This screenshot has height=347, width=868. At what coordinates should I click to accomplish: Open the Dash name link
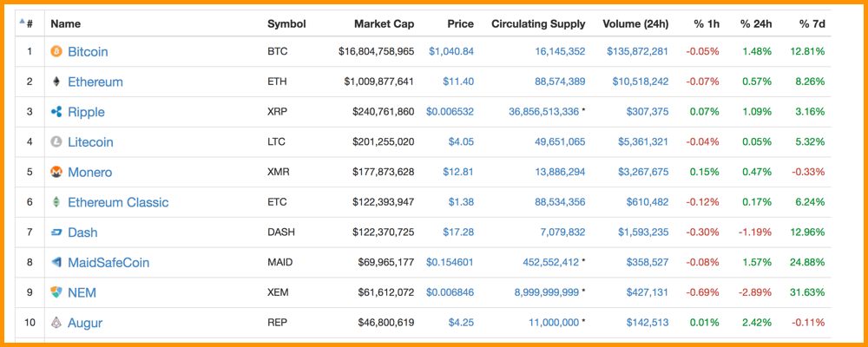pyautogui.click(x=82, y=232)
